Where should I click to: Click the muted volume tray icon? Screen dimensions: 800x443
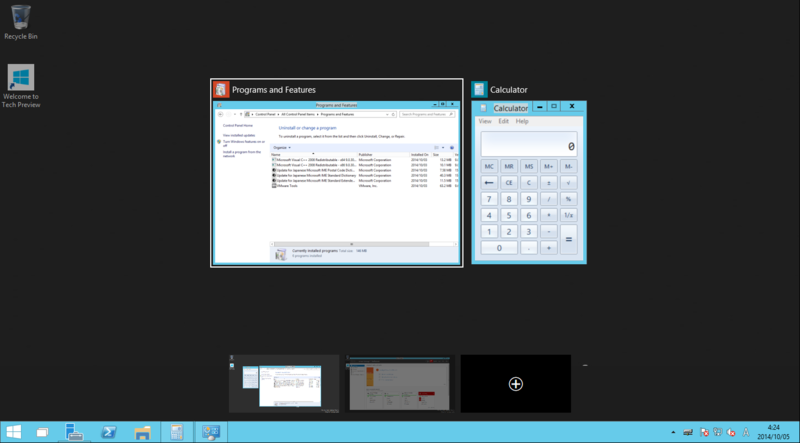point(731,432)
